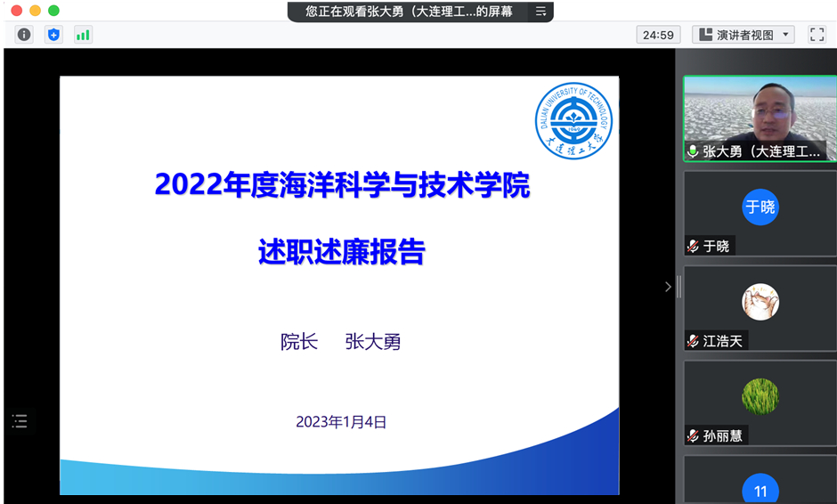Open the 演讲者视图 dropdown arrow

coord(785,35)
